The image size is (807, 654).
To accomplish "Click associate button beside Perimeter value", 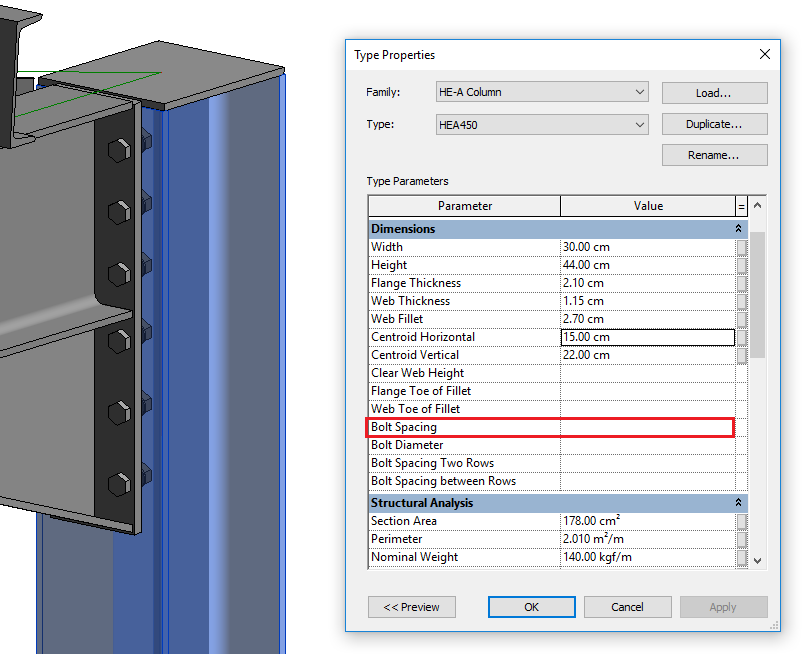I will [x=741, y=539].
